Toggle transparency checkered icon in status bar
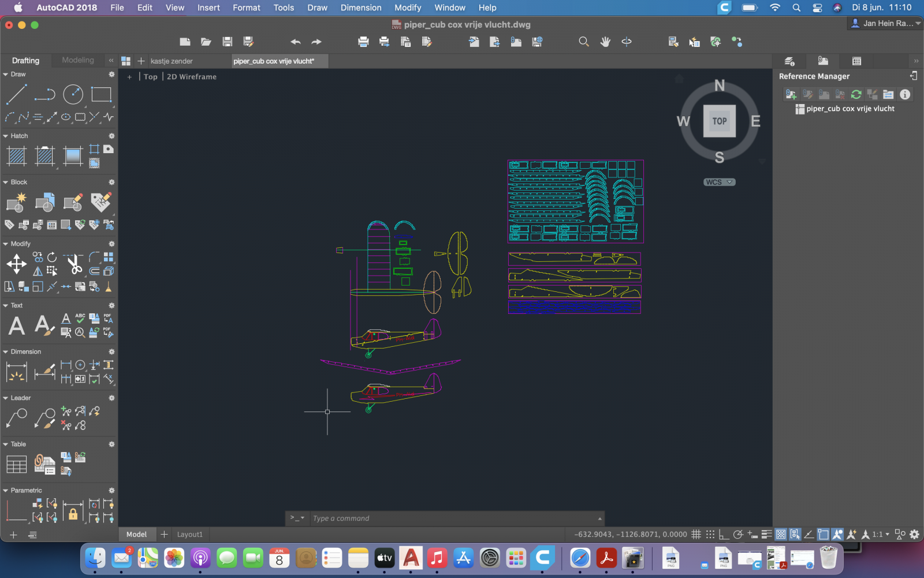The image size is (924, 578). (x=781, y=535)
